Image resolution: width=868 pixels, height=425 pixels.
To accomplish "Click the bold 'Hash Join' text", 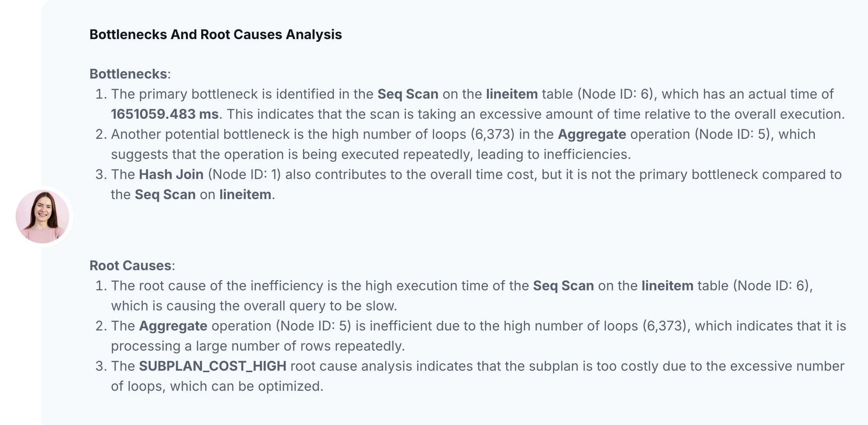I will (171, 174).
